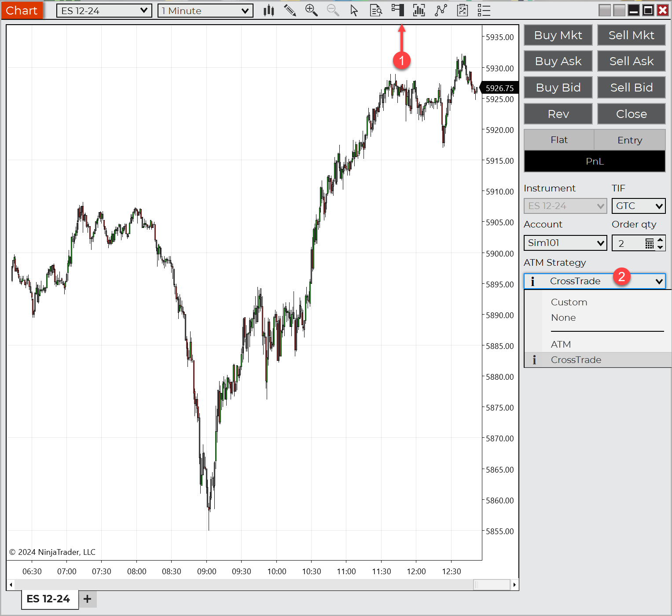Expand the 1 Minute interval dropdown
Image resolution: width=672 pixels, height=616 pixels.
point(205,11)
